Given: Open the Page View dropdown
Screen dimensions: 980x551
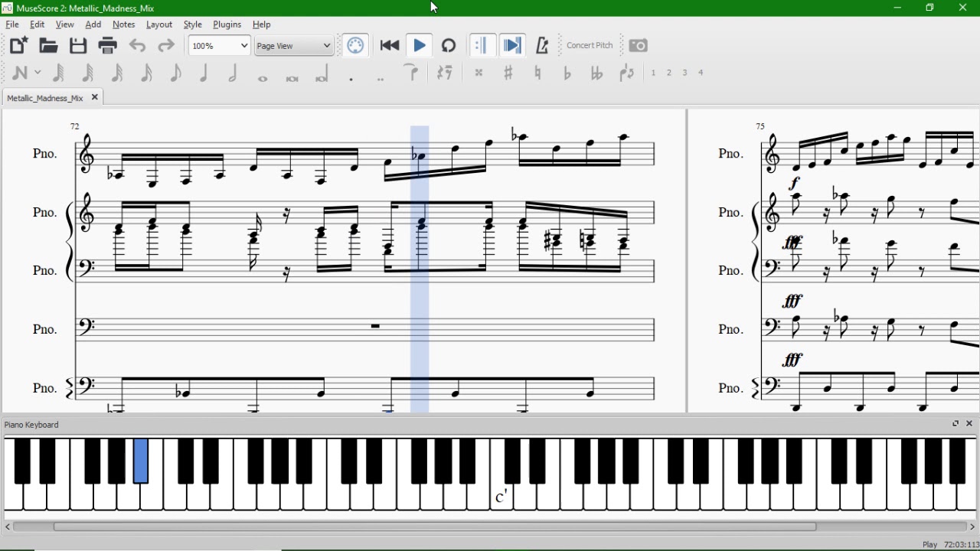Looking at the screenshot, I should [x=294, y=45].
